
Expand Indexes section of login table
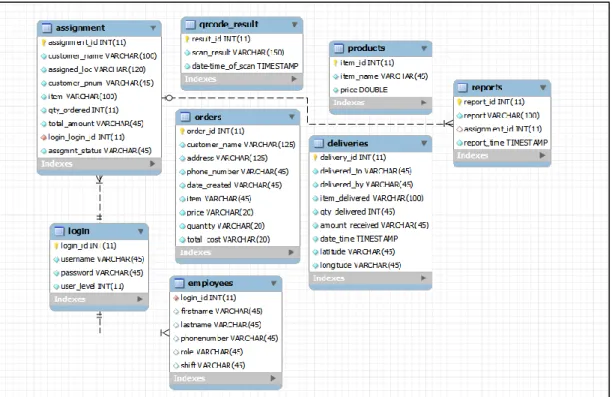pos(140,299)
